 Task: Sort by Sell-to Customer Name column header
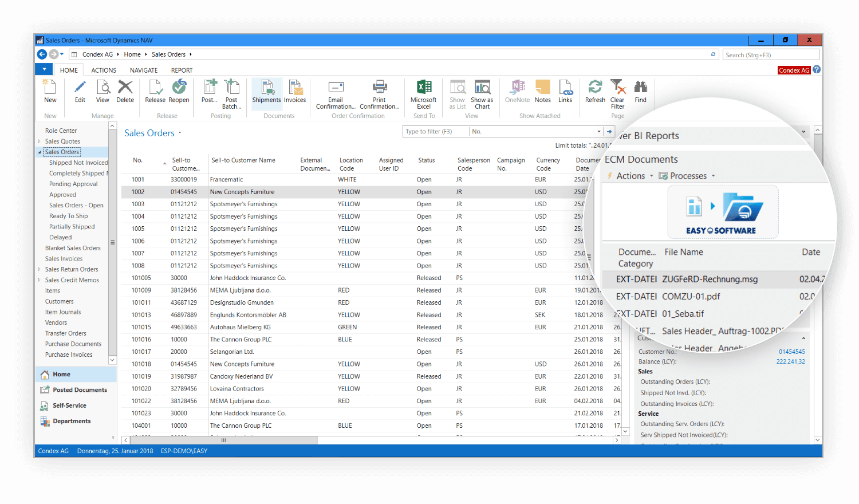pos(243,160)
